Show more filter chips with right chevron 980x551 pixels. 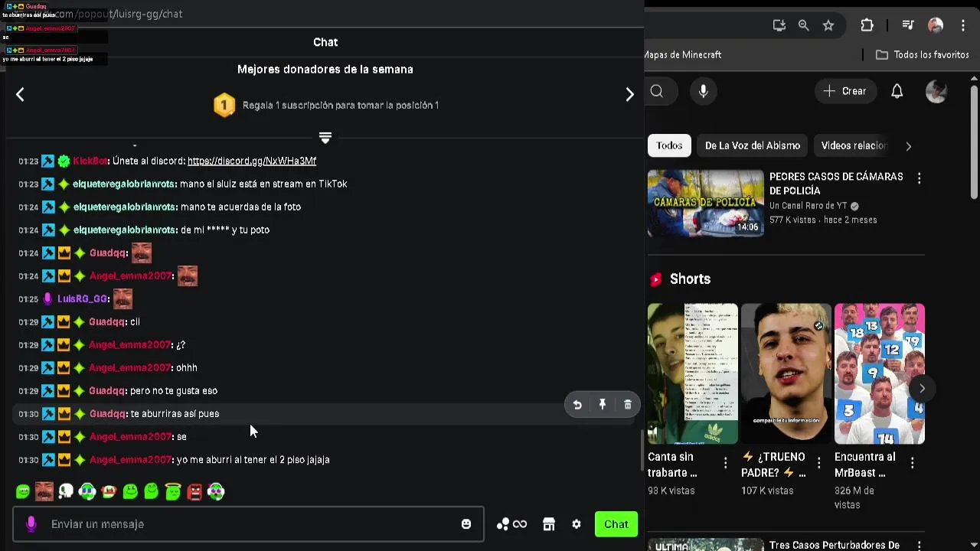click(909, 145)
